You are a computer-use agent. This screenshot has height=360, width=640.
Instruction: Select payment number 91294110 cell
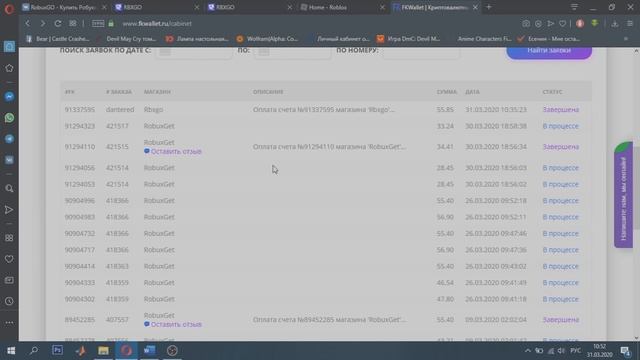(80, 147)
